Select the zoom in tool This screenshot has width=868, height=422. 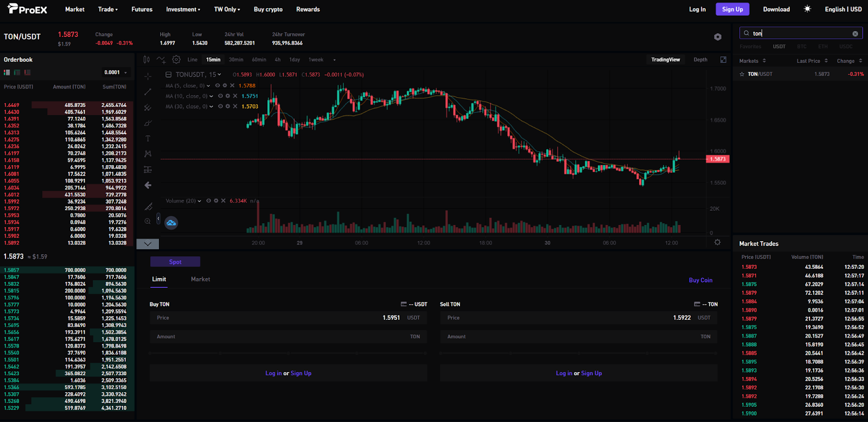tap(148, 222)
